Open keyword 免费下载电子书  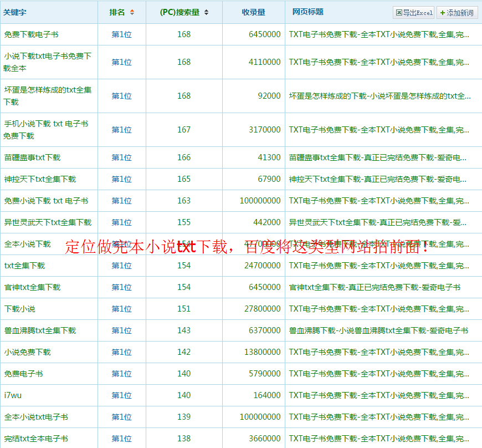[x=31, y=34]
